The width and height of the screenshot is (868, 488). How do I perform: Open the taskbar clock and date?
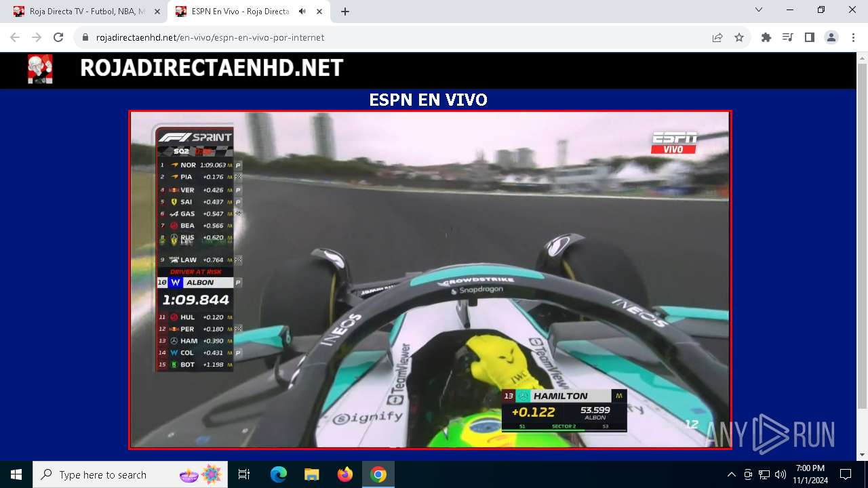point(810,474)
